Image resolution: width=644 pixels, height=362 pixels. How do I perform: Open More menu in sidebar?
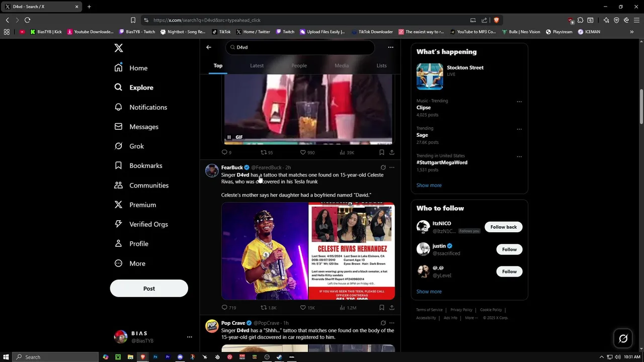[130, 263]
